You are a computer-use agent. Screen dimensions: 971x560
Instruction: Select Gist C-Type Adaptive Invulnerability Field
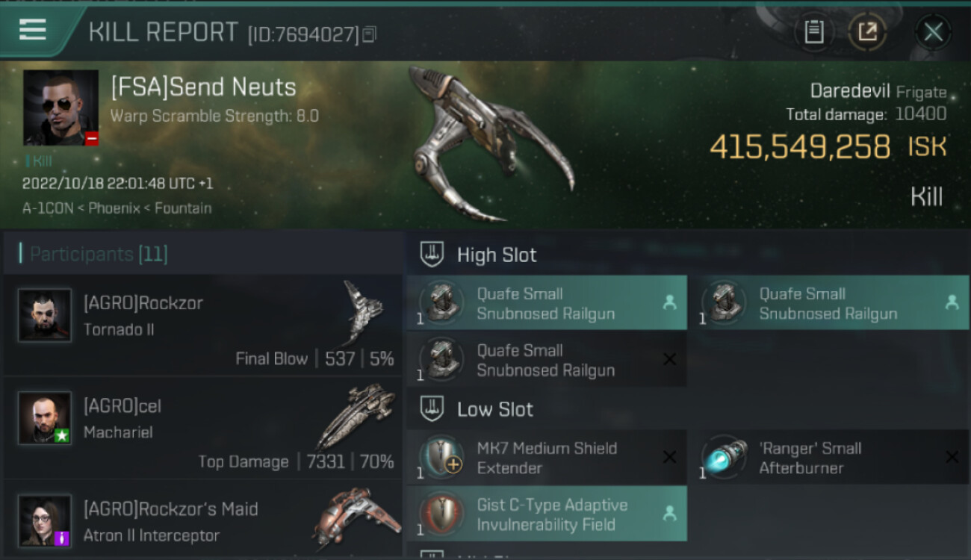coord(547,514)
